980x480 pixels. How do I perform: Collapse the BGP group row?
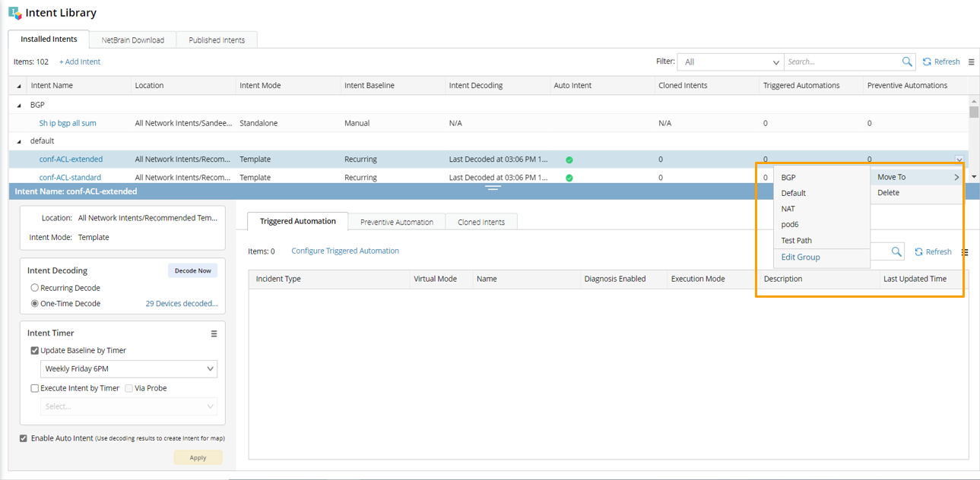pos(19,106)
